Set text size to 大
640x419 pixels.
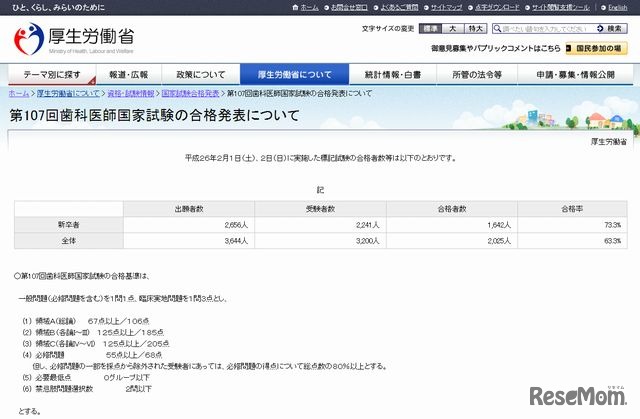point(453,29)
